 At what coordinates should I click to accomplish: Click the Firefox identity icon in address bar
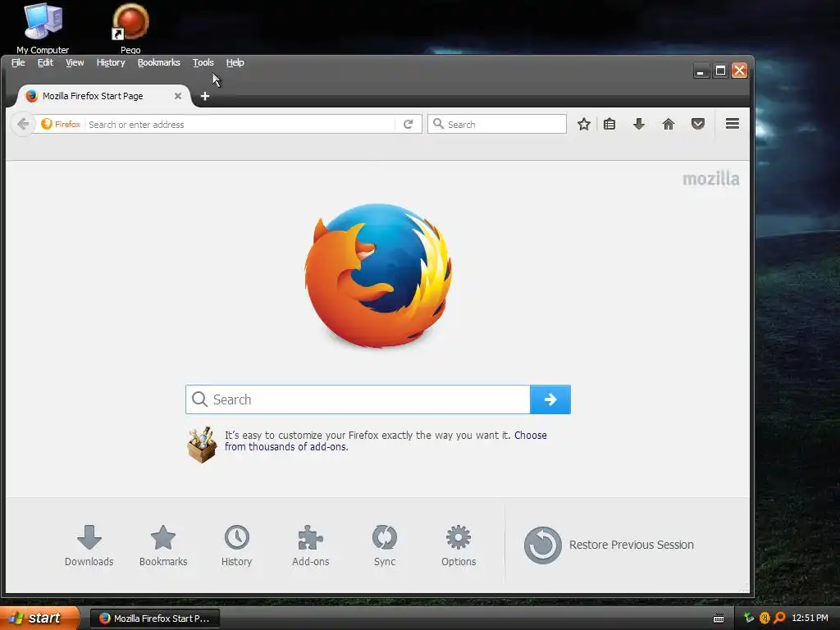[47, 125]
